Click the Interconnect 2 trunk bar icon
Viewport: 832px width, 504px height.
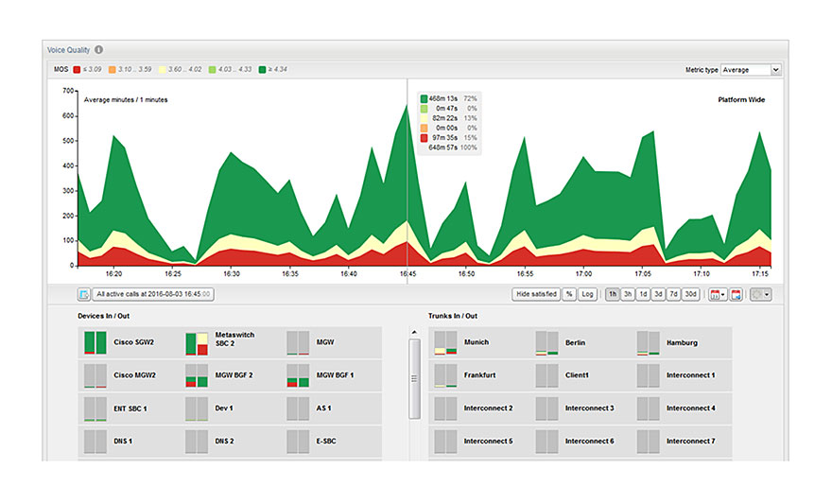[x=445, y=409]
